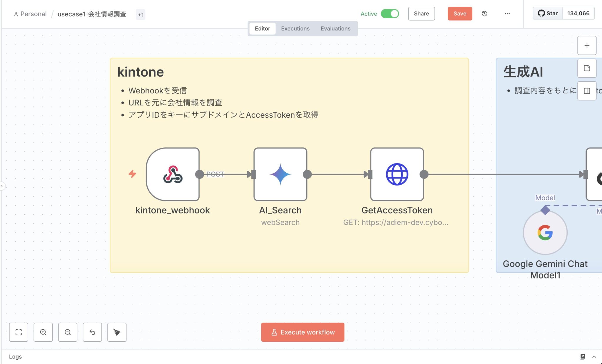The width and height of the screenshot is (602, 364).
Task: Select the kintone_webhook node
Action: 173,174
